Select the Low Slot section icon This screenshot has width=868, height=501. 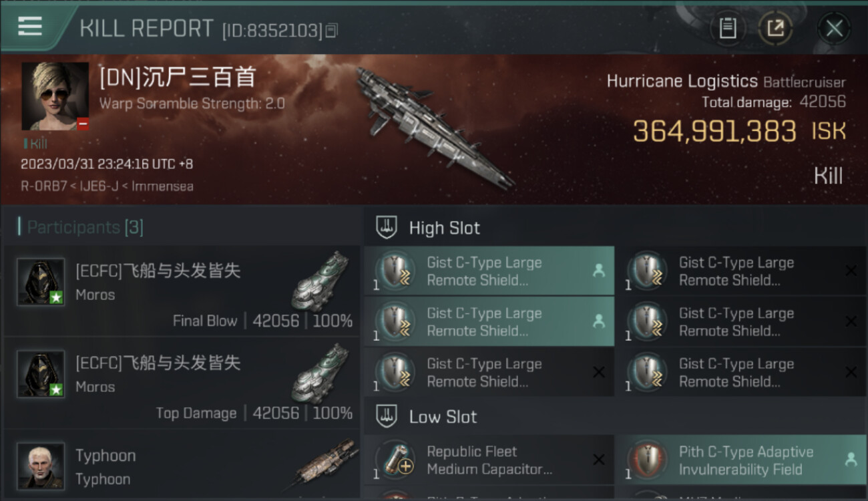click(387, 417)
